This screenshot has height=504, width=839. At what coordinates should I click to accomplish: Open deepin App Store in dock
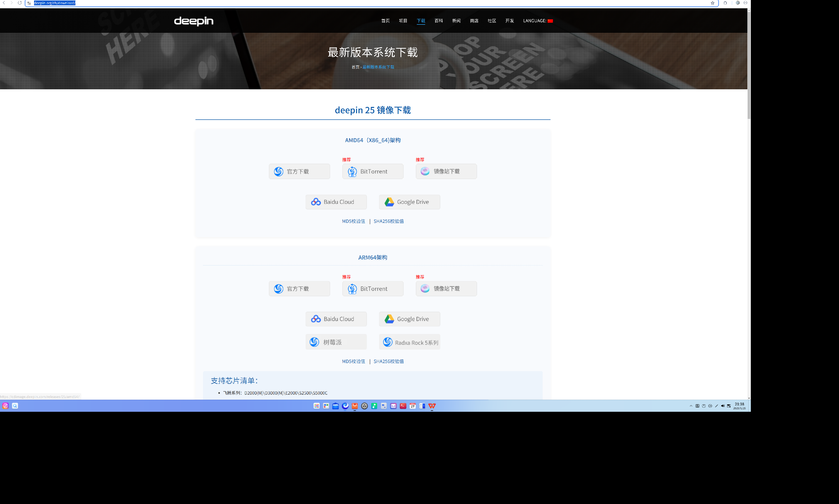point(355,406)
